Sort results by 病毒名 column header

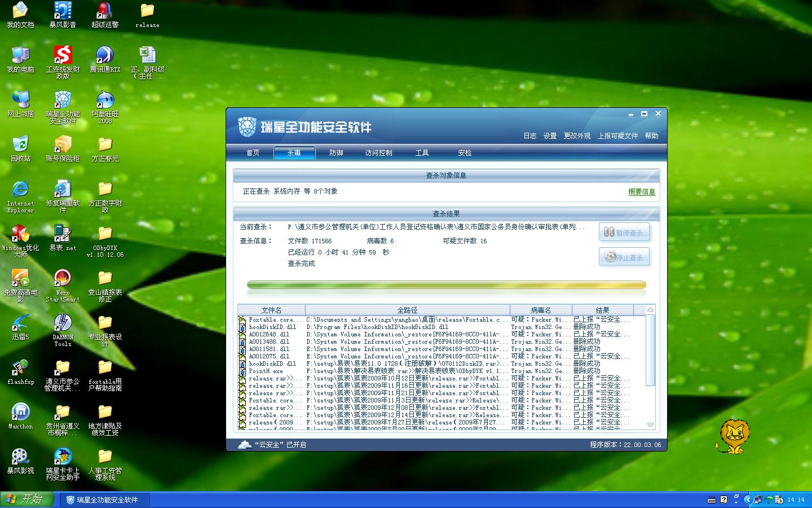coord(541,310)
